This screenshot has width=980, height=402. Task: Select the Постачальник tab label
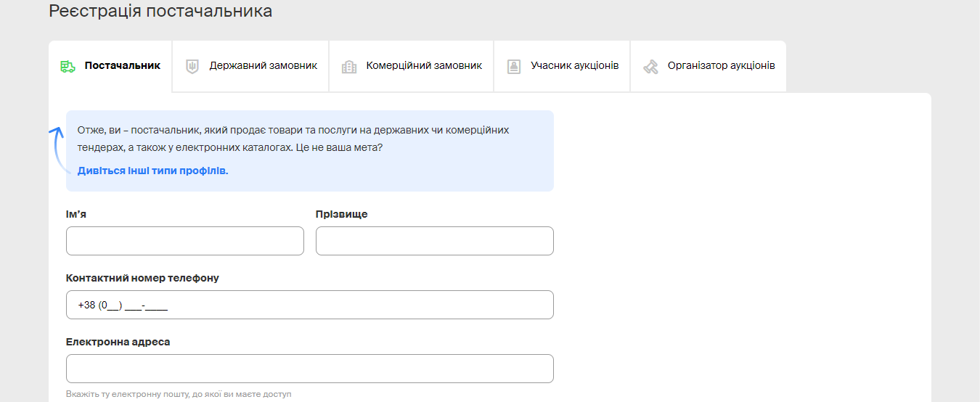(122, 65)
